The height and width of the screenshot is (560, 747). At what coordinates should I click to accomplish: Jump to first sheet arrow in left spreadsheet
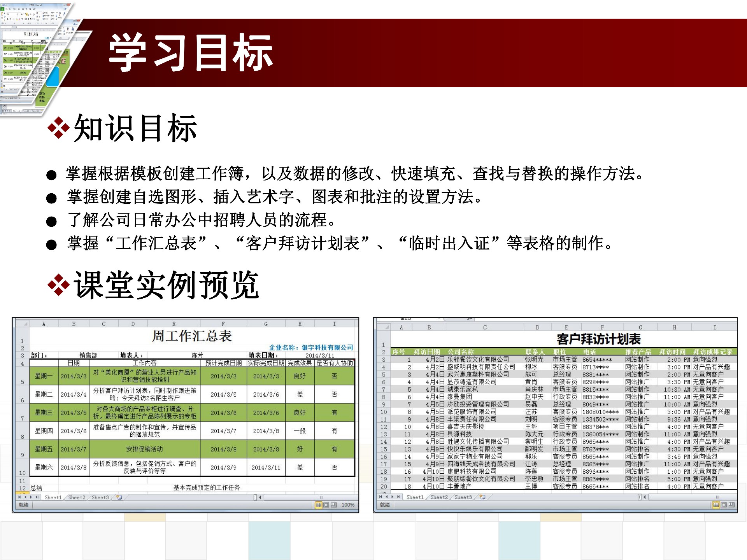(19, 497)
